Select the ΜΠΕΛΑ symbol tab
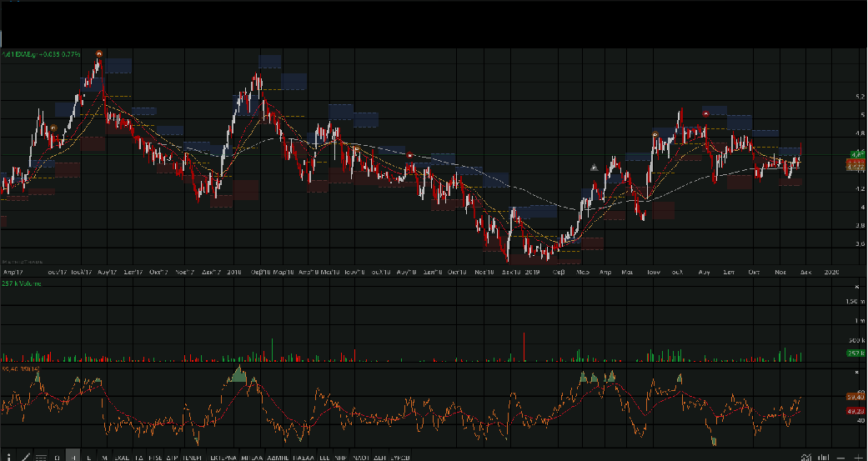 (253, 457)
